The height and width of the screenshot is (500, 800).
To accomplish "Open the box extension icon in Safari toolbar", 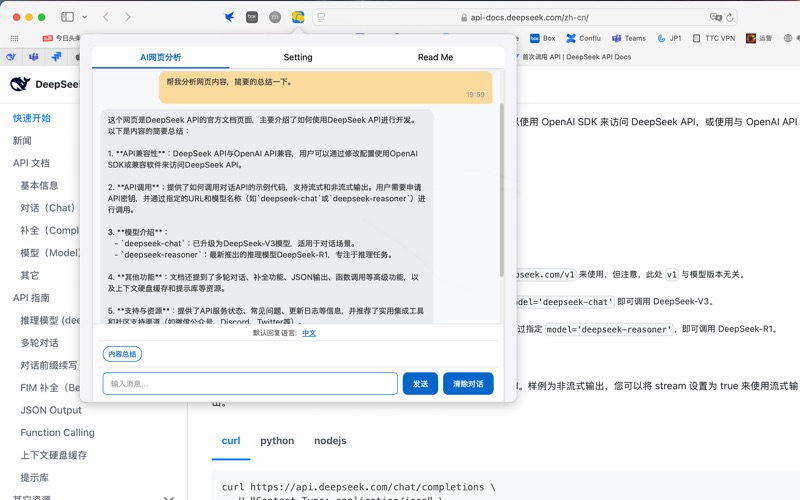I will (x=252, y=17).
